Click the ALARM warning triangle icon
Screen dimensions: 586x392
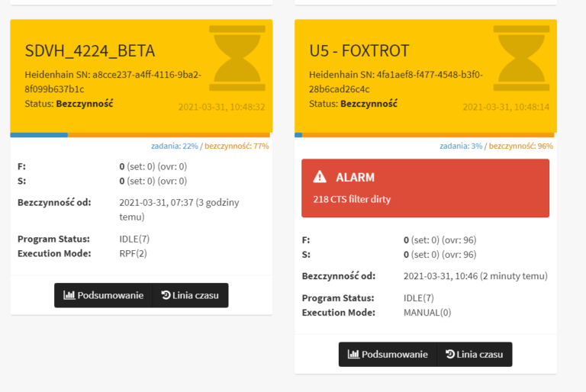coord(320,177)
